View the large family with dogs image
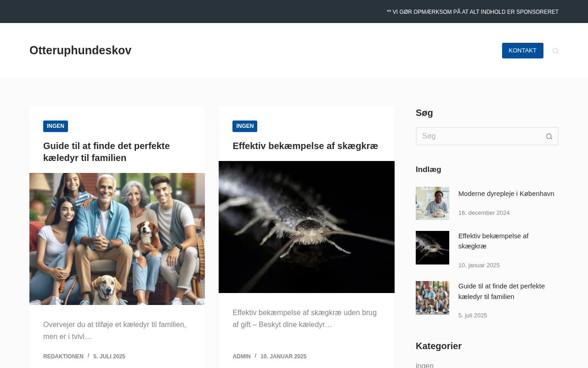 (x=117, y=239)
